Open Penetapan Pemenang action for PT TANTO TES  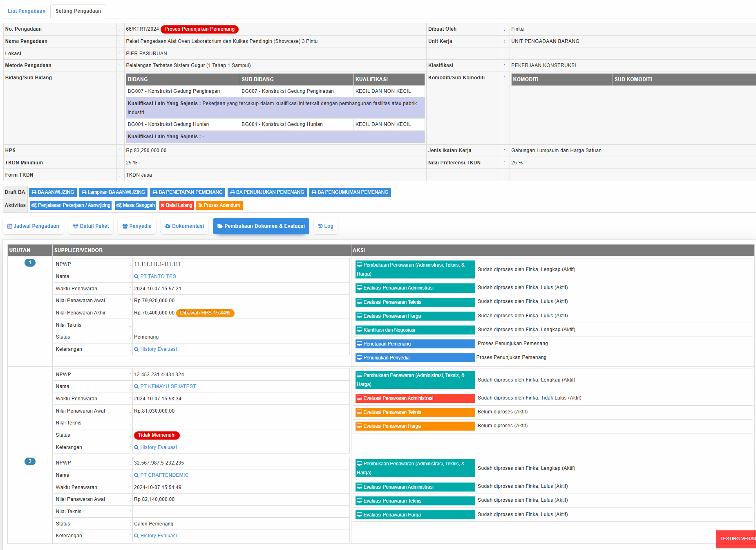[x=415, y=344]
